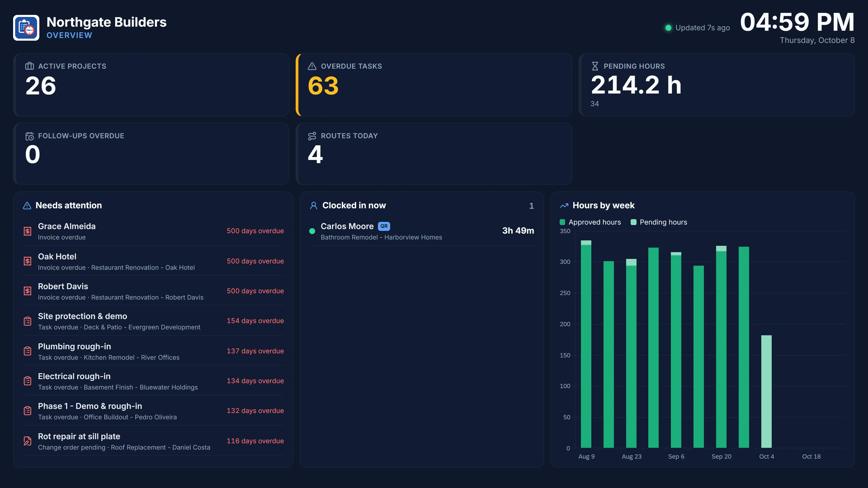Open the Follow-ups Overdue card showing 0

pos(151,154)
